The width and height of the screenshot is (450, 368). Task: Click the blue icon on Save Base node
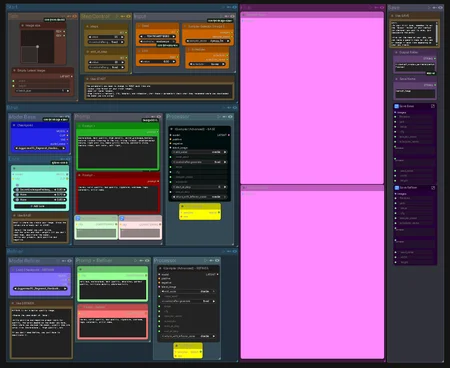pos(397,106)
